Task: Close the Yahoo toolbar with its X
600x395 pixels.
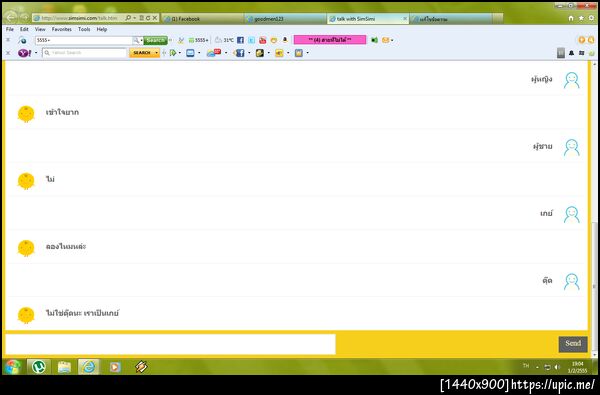Action: (8, 53)
